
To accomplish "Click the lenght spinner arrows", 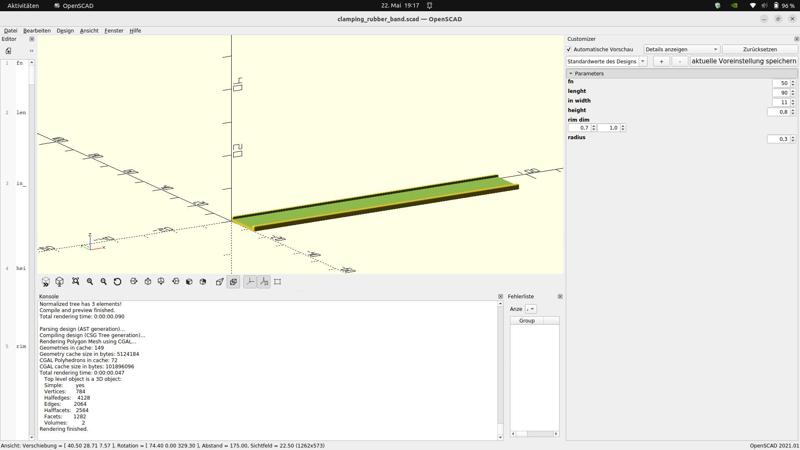I will tap(793, 92).
